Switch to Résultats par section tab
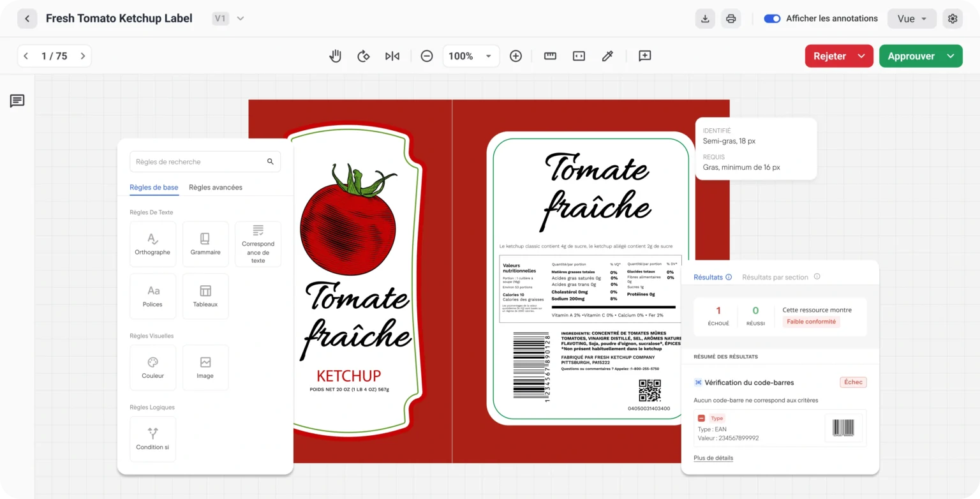Image resolution: width=980 pixels, height=499 pixels. (775, 277)
